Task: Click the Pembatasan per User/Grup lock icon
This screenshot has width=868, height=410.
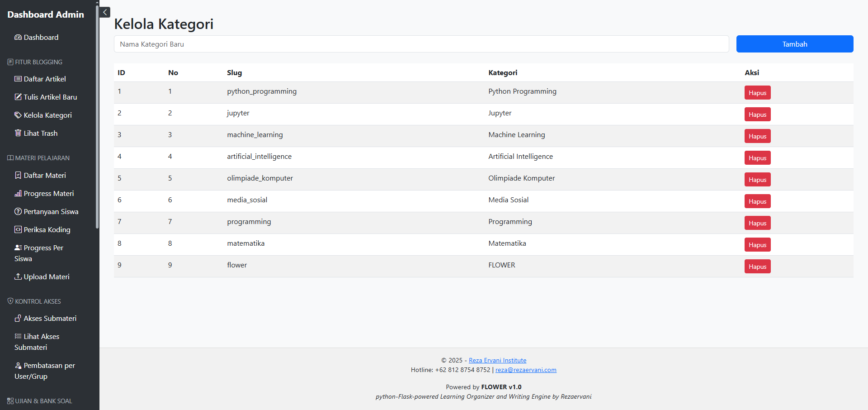Action: pyautogui.click(x=18, y=365)
